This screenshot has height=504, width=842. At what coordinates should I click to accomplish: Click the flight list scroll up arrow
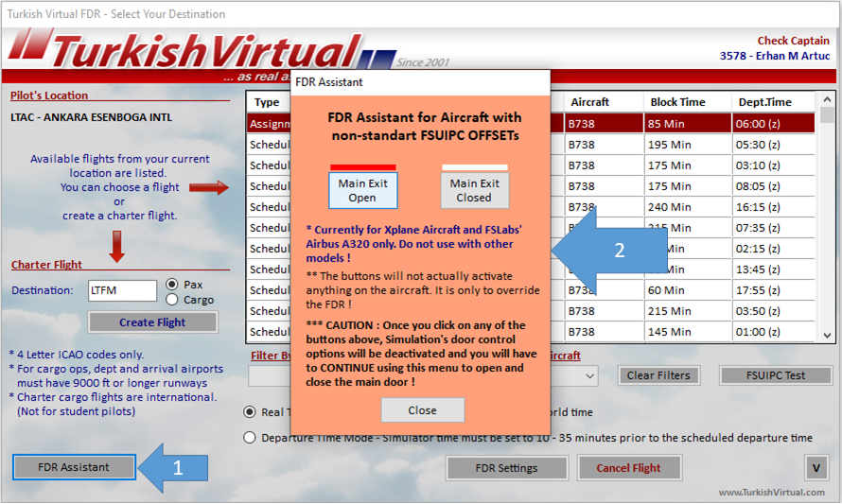coord(827,100)
